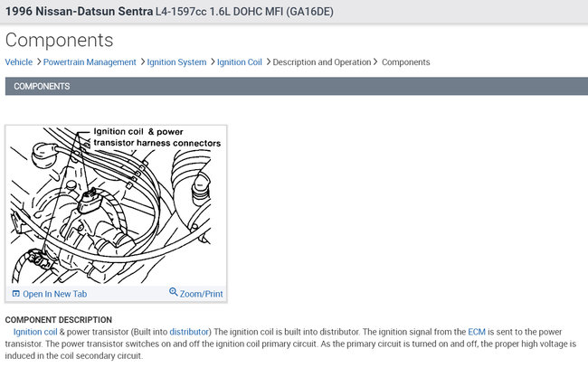Open the Ignition coil link in description
Screen dimensions: 588x377
point(35,332)
